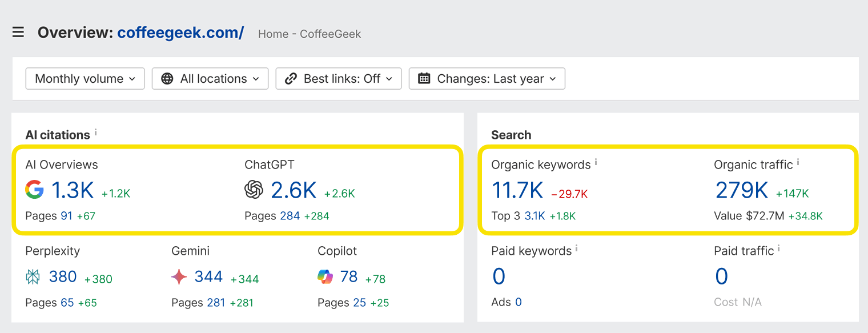Screen dimensions: 868x333
Task: Click the Home - CoffeeGeek breadcrumb
Action: [x=309, y=34]
